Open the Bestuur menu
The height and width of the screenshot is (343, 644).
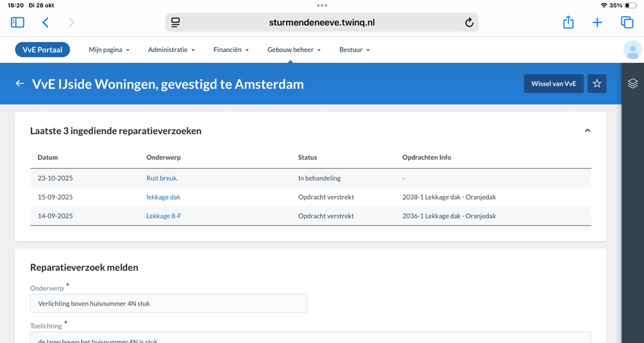point(354,49)
